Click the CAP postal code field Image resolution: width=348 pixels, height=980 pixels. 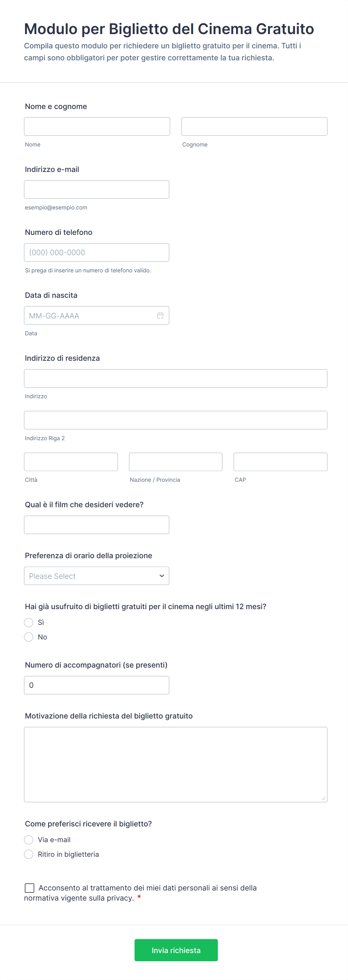(x=280, y=462)
